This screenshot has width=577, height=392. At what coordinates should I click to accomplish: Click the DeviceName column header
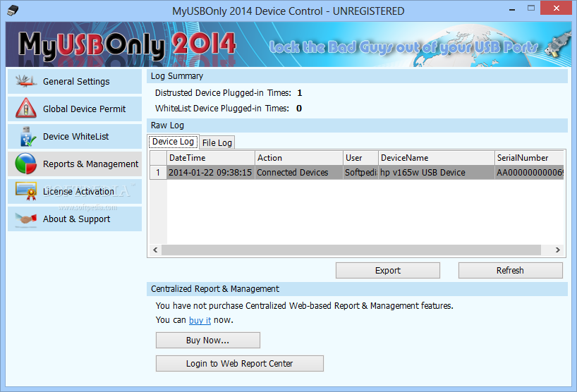[x=437, y=158]
